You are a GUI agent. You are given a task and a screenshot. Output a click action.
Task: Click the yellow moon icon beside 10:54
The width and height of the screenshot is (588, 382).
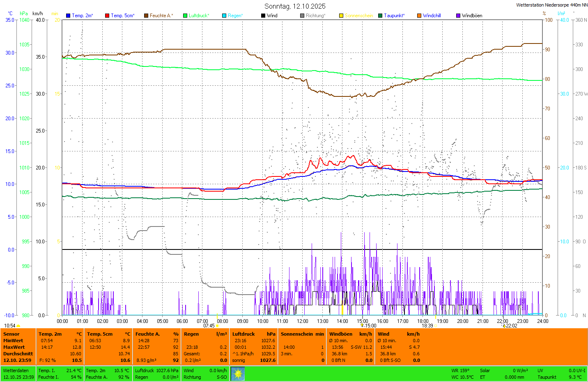(18, 326)
